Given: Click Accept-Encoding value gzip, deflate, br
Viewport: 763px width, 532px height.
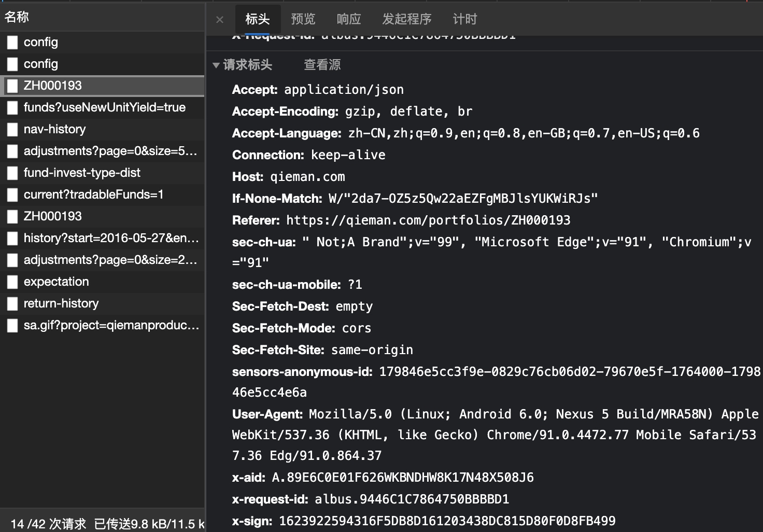Looking at the screenshot, I should (409, 111).
